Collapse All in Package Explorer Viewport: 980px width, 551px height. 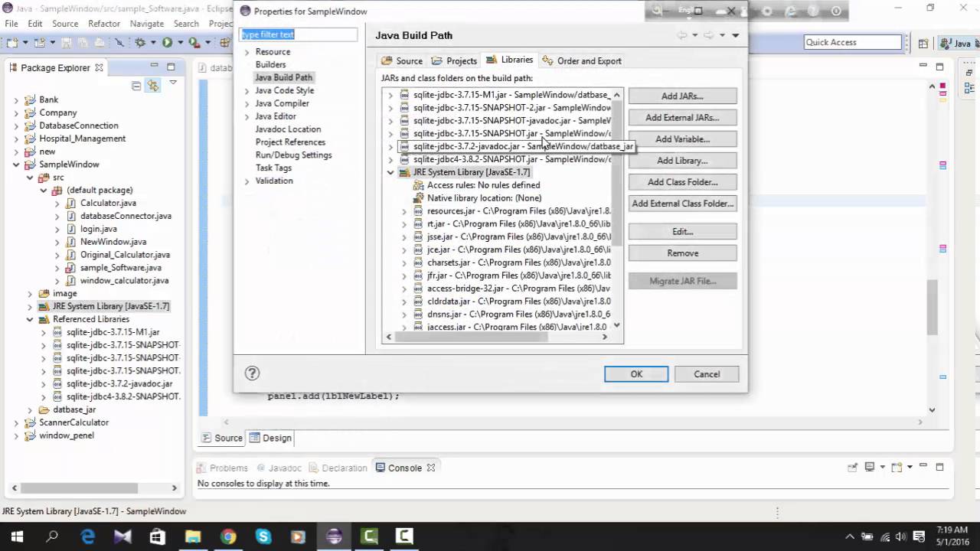(136, 86)
